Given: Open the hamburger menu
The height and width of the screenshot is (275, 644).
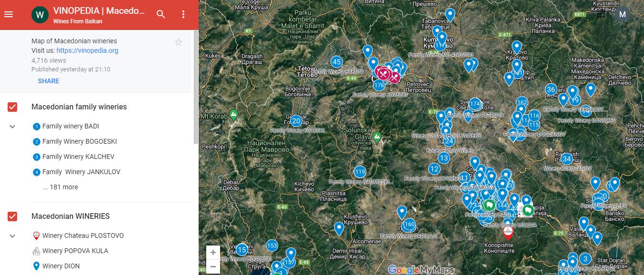Looking at the screenshot, I should [9, 14].
